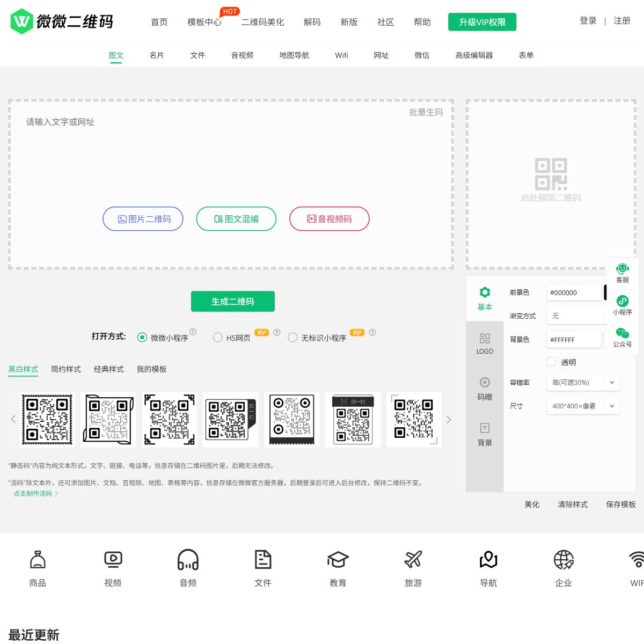Click the 微微二维码 logo

pyautogui.click(x=62, y=21)
